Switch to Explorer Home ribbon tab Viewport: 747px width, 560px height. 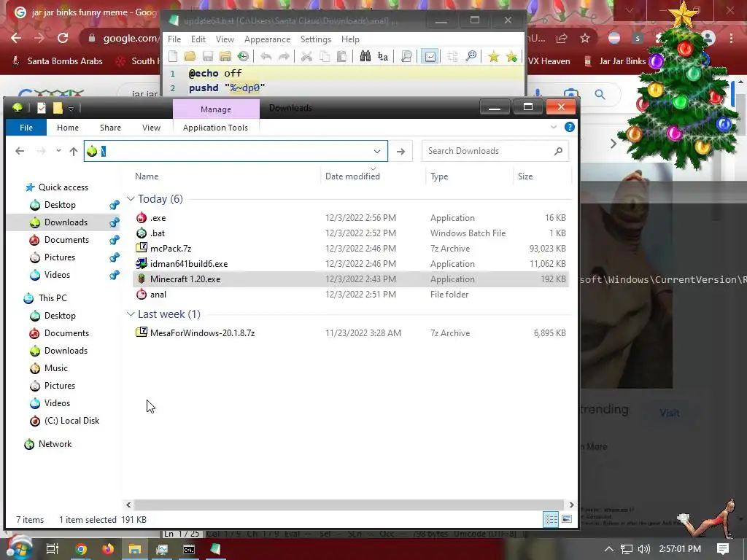pos(68,128)
